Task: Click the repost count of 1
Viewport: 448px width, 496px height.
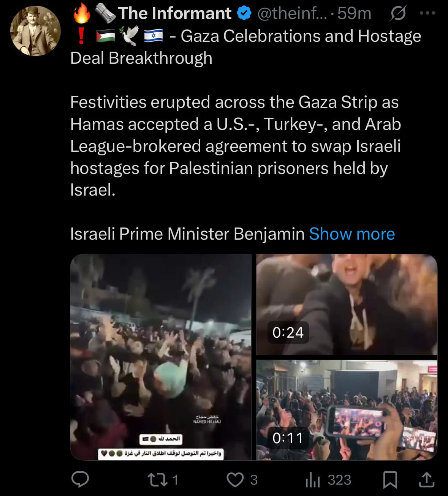Action: click(x=175, y=480)
